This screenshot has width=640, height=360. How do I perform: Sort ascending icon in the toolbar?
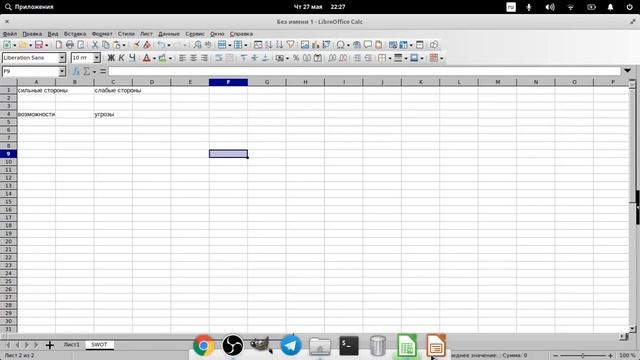[269, 44]
